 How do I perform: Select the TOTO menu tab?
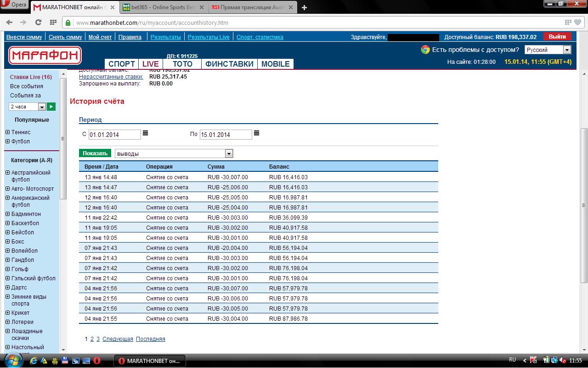[182, 64]
